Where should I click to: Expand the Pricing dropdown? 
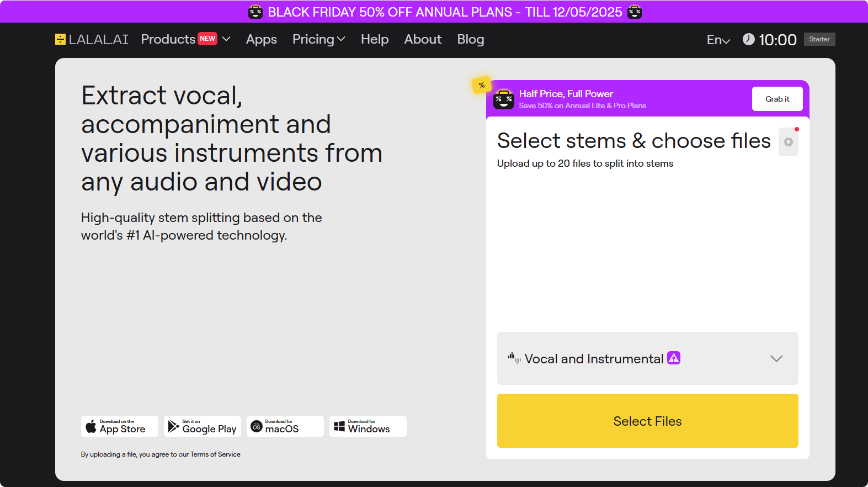318,39
